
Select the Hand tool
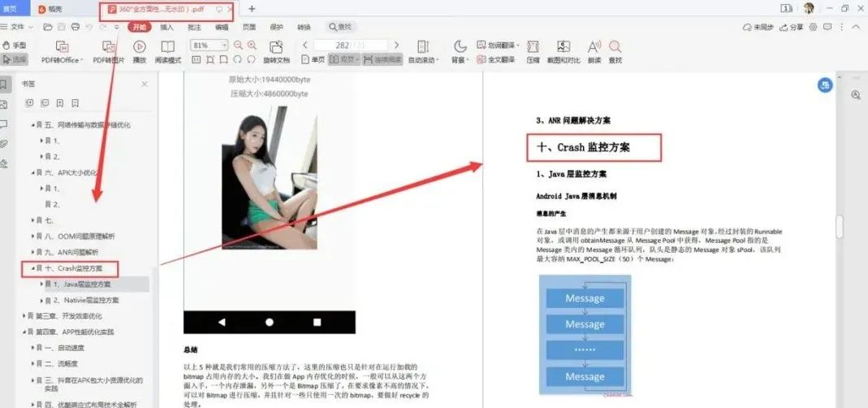pyautogui.click(x=14, y=46)
